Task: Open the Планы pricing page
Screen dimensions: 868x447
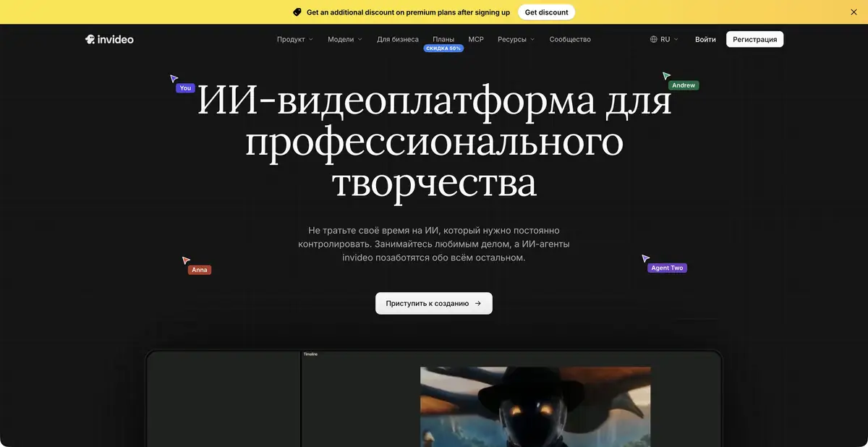Action: [x=443, y=39]
